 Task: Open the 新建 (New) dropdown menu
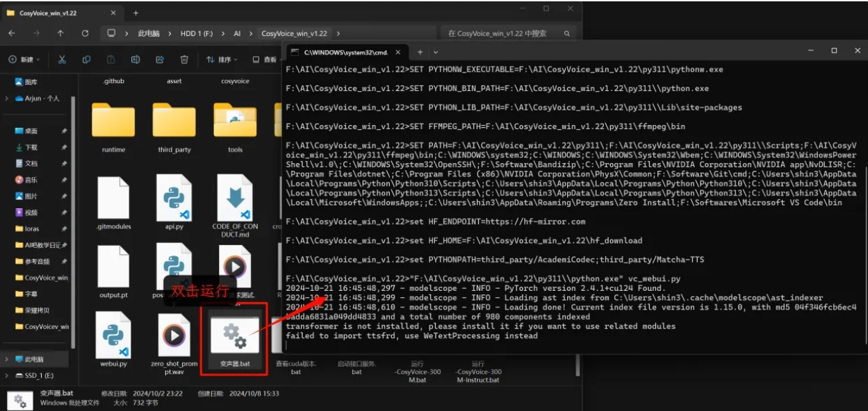(24, 60)
